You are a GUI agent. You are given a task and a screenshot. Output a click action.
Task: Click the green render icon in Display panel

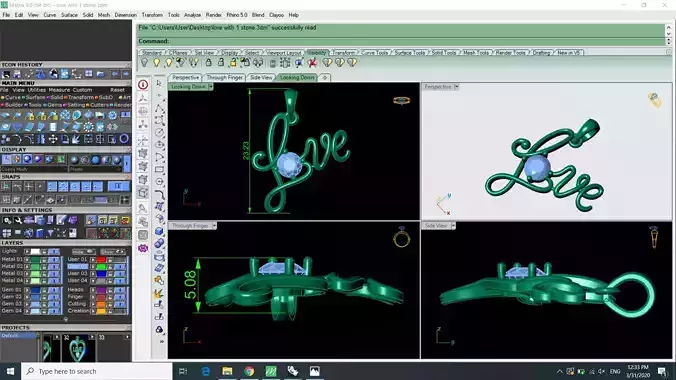tap(61, 160)
